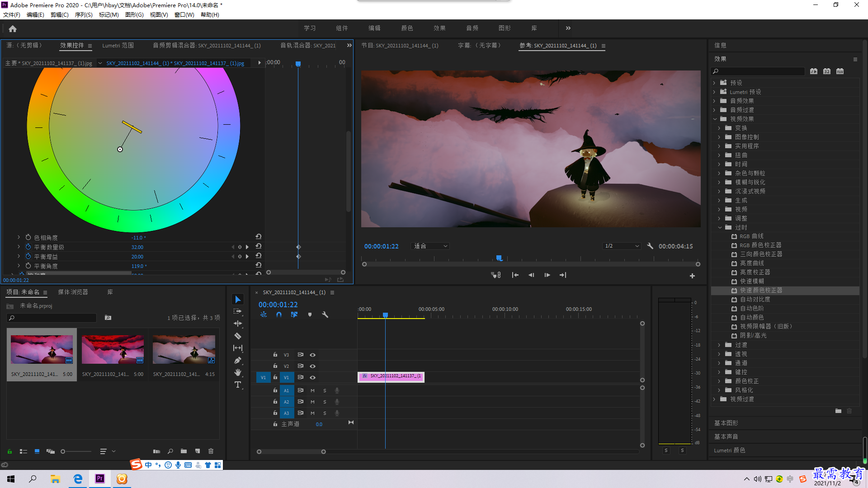The width and height of the screenshot is (868, 488).
Task: Adjust project thumbnail zoom slider
Action: click(63, 451)
